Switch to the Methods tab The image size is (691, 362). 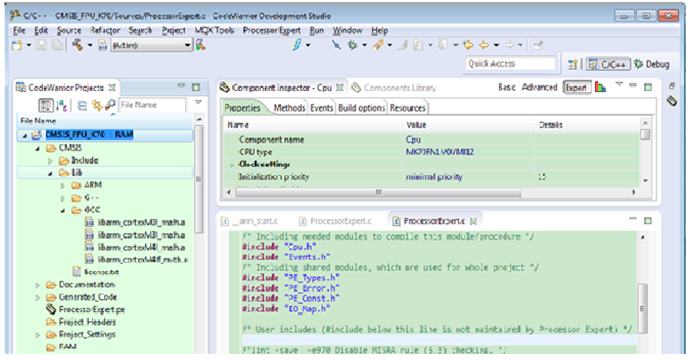pos(289,108)
